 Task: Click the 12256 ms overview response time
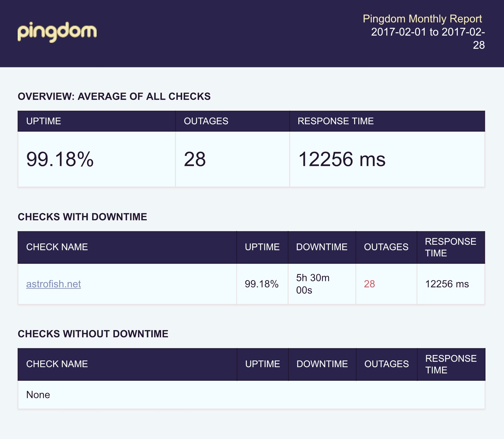tap(342, 159)
